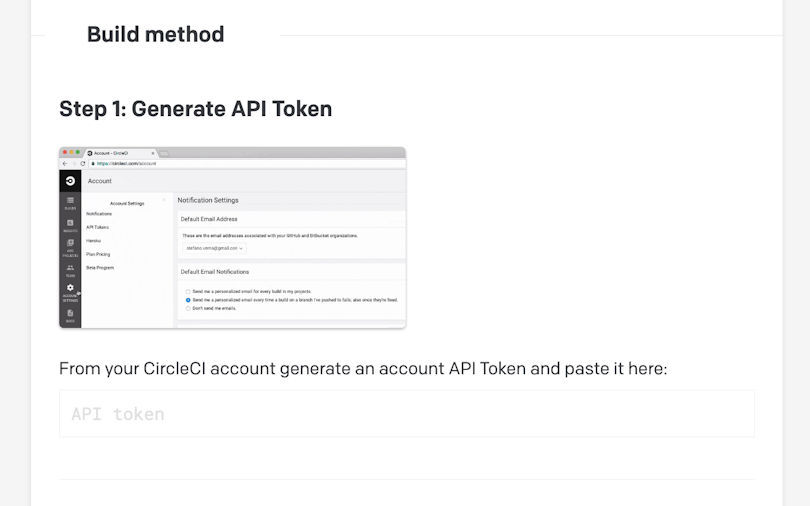The image size is (810, 506).
Task: Click the Account - CircleCI browser tab
Action: tap(122, 153)
